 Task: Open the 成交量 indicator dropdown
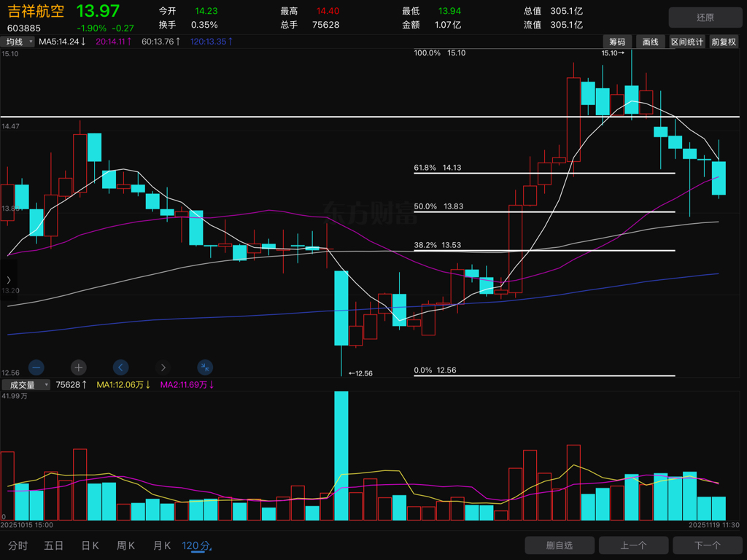coord(26,385)
